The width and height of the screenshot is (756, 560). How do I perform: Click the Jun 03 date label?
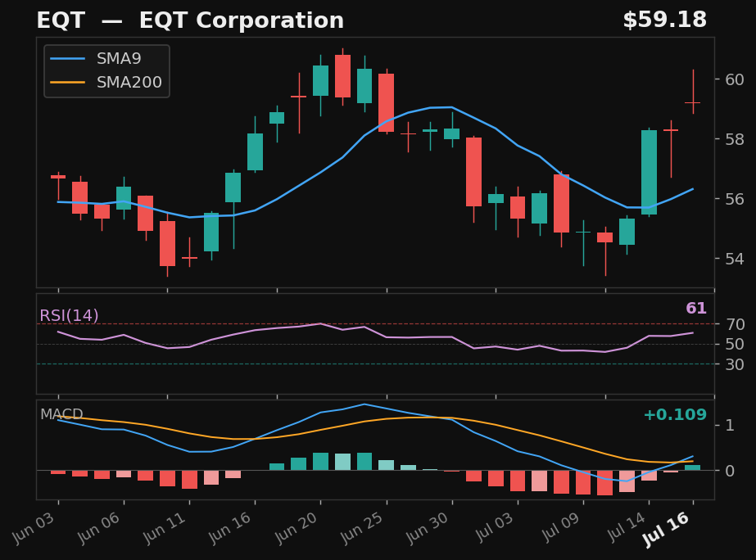point(34,528)
